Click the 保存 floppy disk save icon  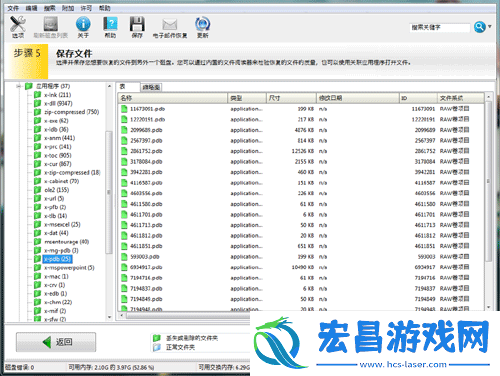[x=137, y=24]
